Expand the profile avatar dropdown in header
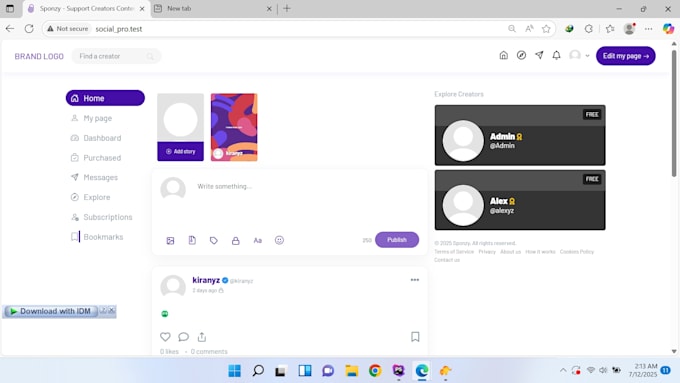This screenshot has height=383, width=680. pos(579,56)
